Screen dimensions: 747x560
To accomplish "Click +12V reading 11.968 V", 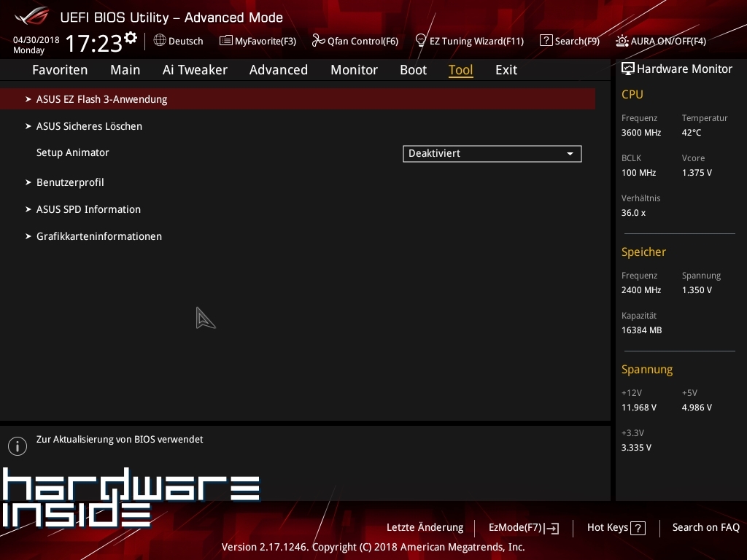I will (639, 408).
